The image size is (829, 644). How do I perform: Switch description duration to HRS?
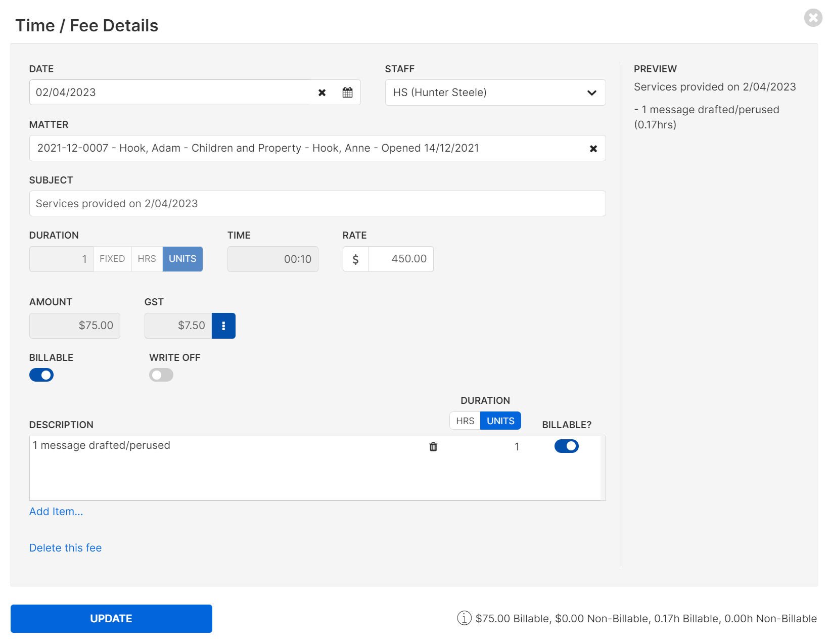click(x=465, y=421)
